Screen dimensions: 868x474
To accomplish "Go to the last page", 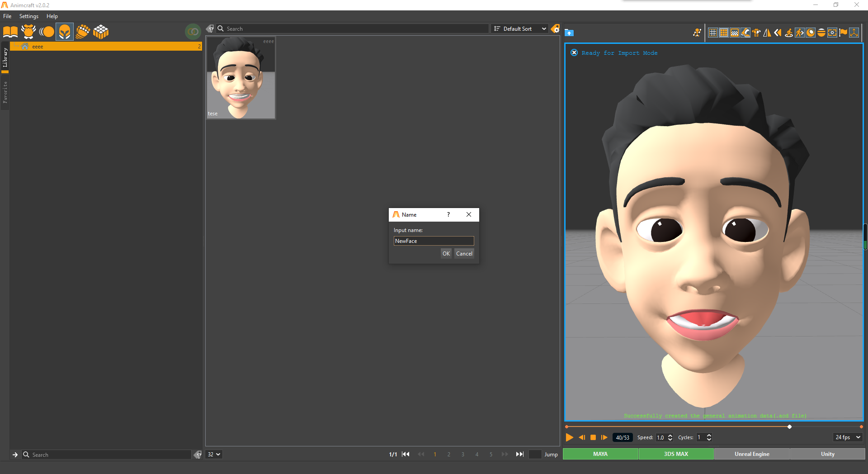I will (520, 455).
